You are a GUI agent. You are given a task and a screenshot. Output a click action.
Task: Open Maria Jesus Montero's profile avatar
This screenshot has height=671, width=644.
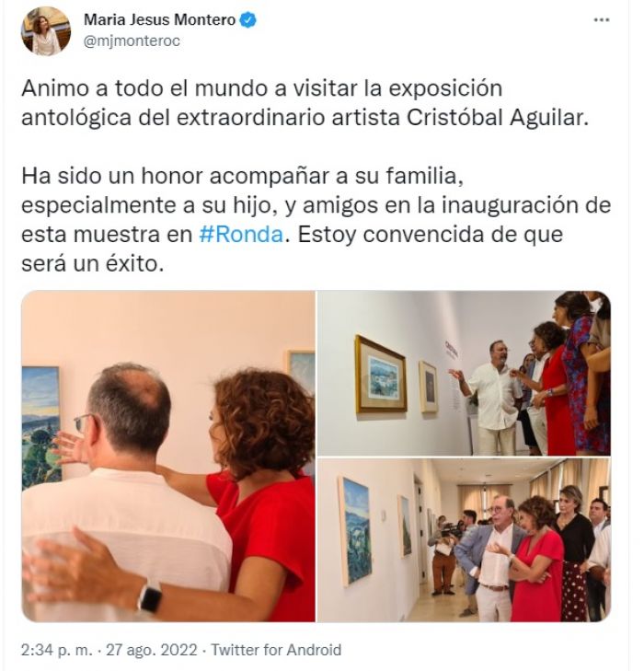point(46,31)
